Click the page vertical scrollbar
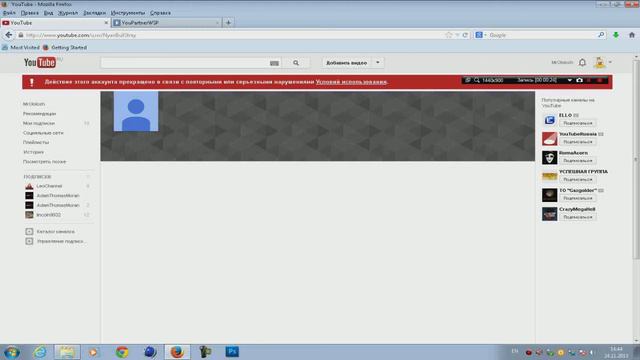The image size is (640, 360). (636, 159)
